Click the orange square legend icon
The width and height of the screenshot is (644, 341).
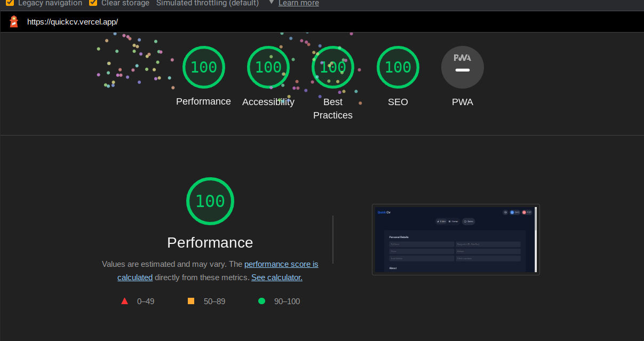191,300
